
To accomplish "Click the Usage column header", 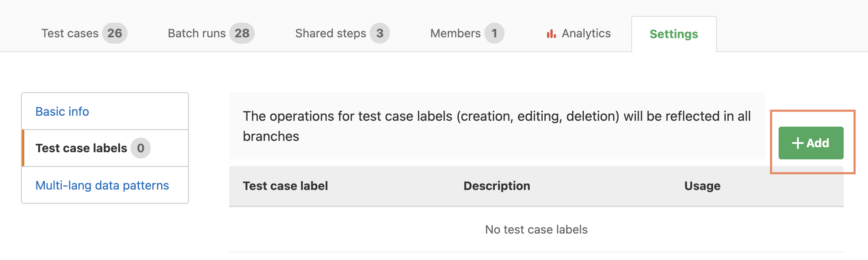I will click(702, 186).
